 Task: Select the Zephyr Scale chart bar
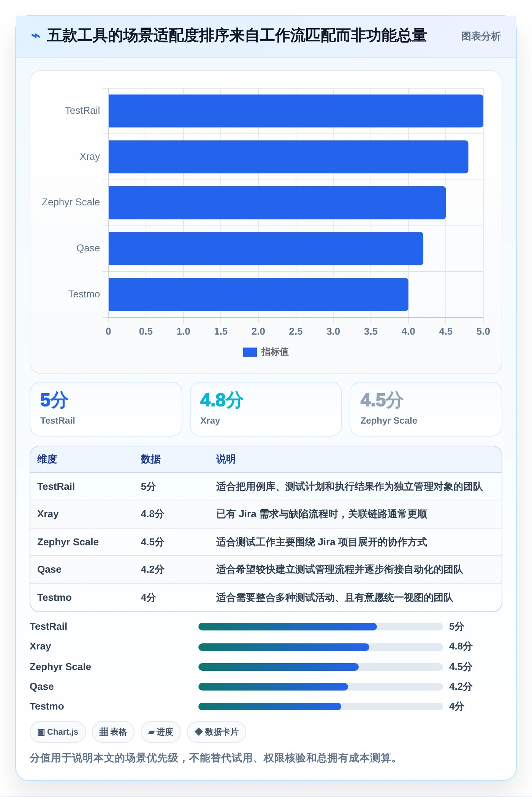coord(277,203)
